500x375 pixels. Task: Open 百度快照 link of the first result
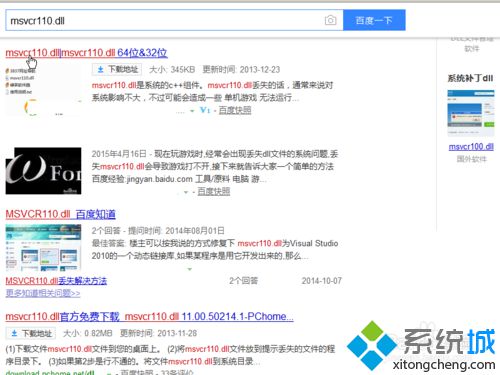(x=235, y=110)
